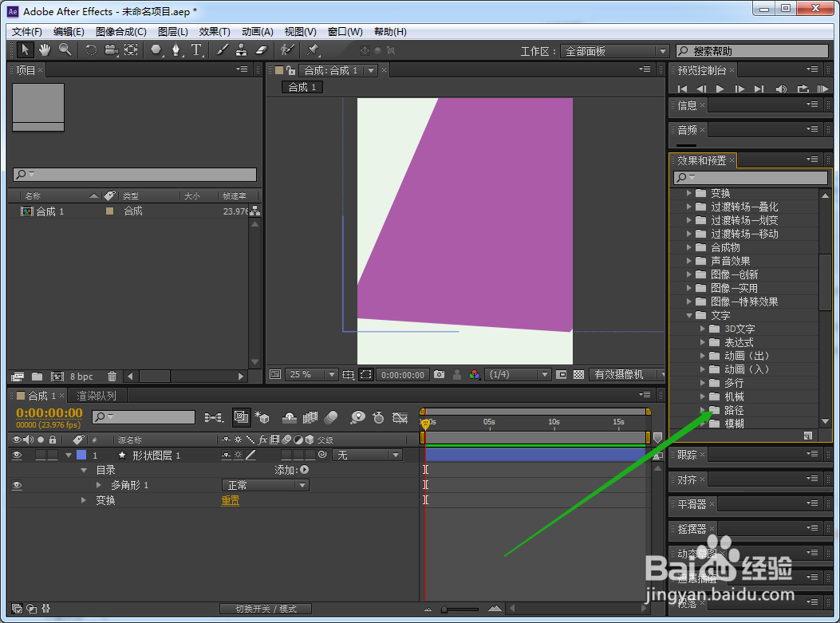Select the Selection arrow tool

coord(25,49)
